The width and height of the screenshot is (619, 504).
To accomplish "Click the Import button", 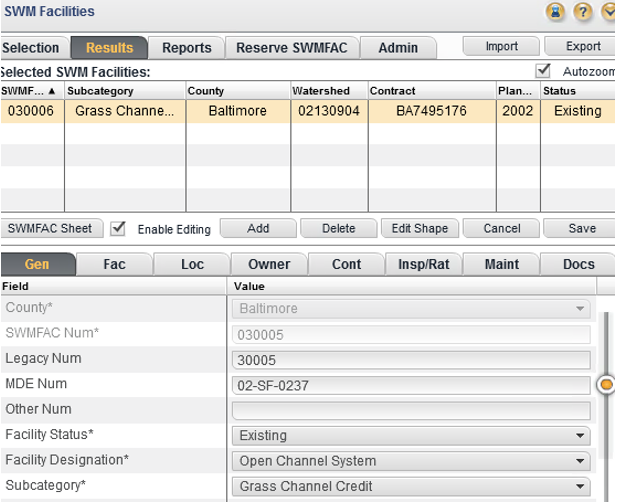I will (501, 46).
